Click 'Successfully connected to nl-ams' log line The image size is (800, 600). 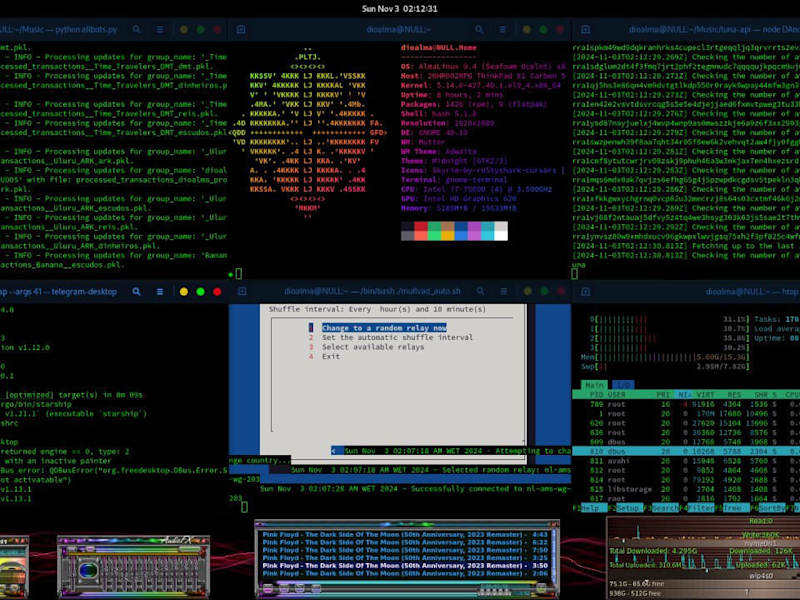click(x=415, y=489)
